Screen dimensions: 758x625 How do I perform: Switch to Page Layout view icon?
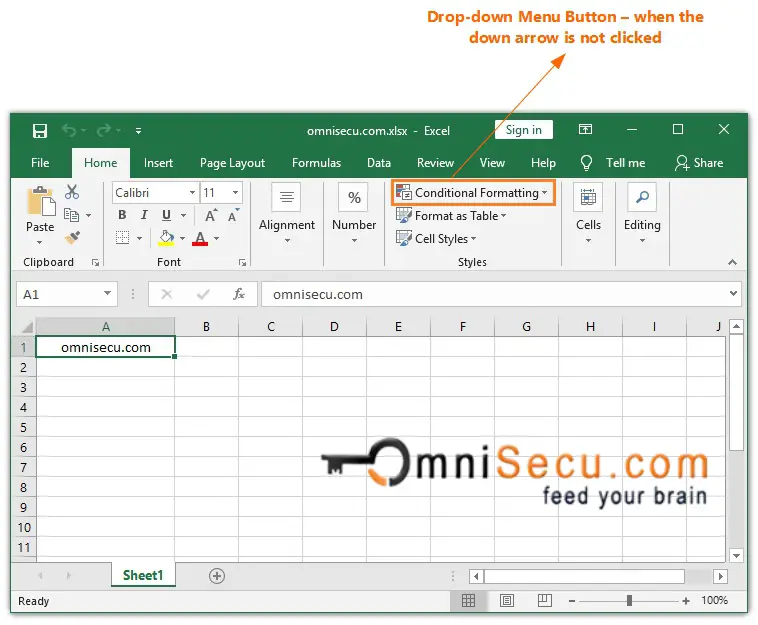(x=507, y=601)
